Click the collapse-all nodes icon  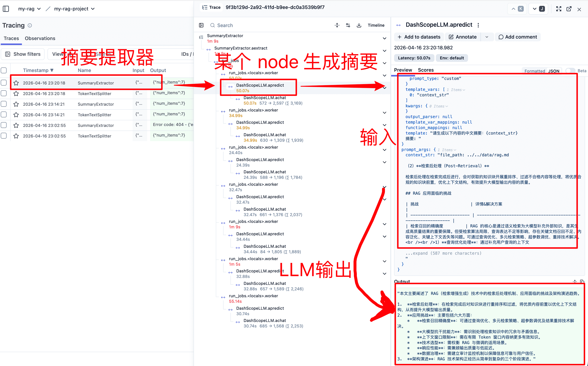(x=337, y=25)
